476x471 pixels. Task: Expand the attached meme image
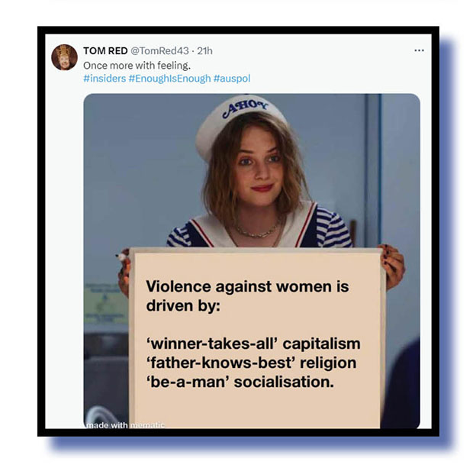point(252,261)
